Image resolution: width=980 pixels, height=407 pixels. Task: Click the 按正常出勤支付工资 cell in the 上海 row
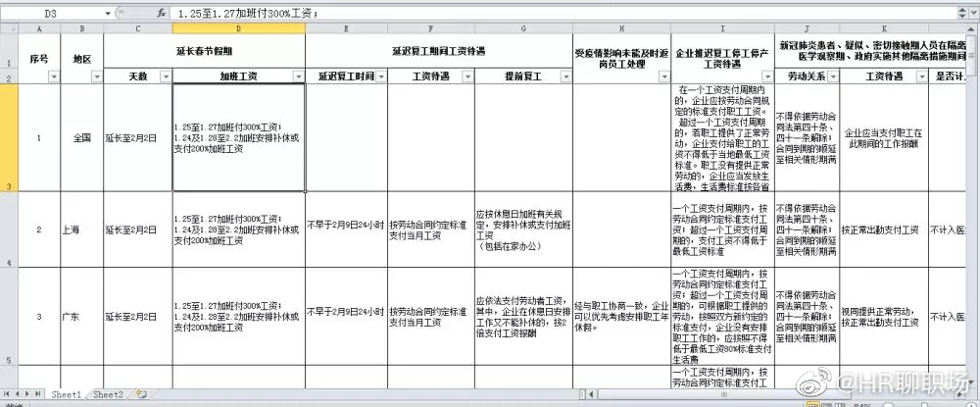[x=884, y=229]
